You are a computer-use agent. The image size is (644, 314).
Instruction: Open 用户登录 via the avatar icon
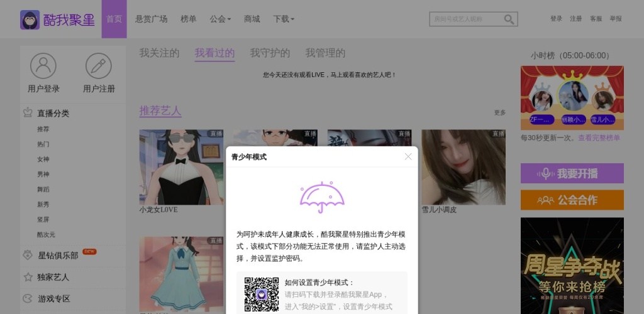point(43,66)
